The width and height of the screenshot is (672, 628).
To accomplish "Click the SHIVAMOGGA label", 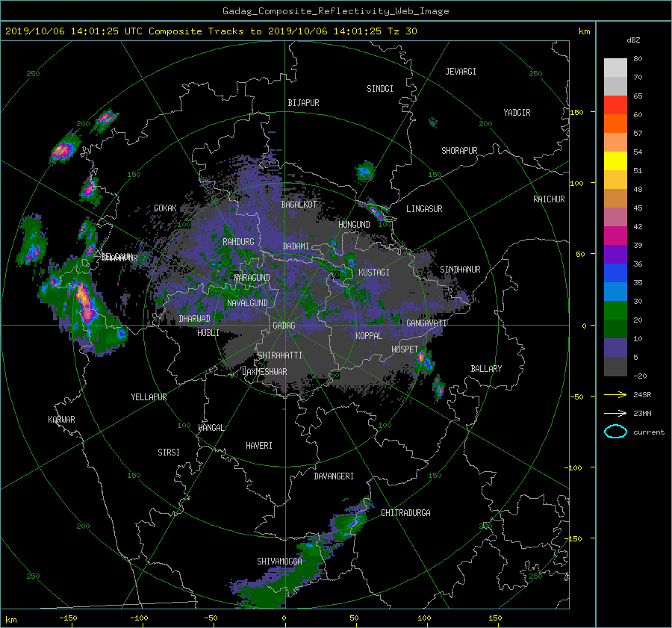I will tap(279, 562).
